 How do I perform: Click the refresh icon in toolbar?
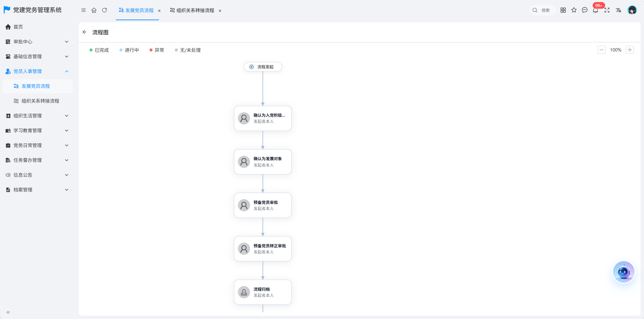104,10
